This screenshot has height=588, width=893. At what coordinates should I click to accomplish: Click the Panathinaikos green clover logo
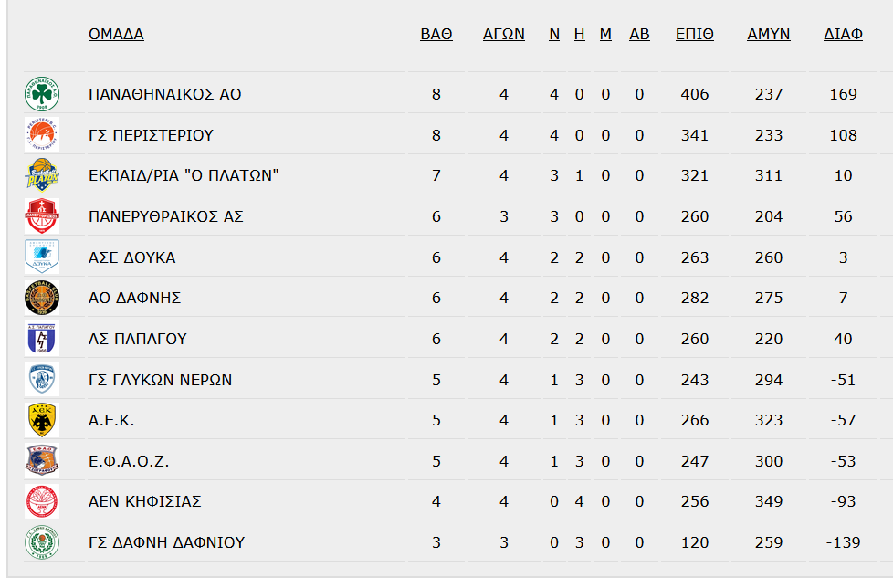(42, 94)
